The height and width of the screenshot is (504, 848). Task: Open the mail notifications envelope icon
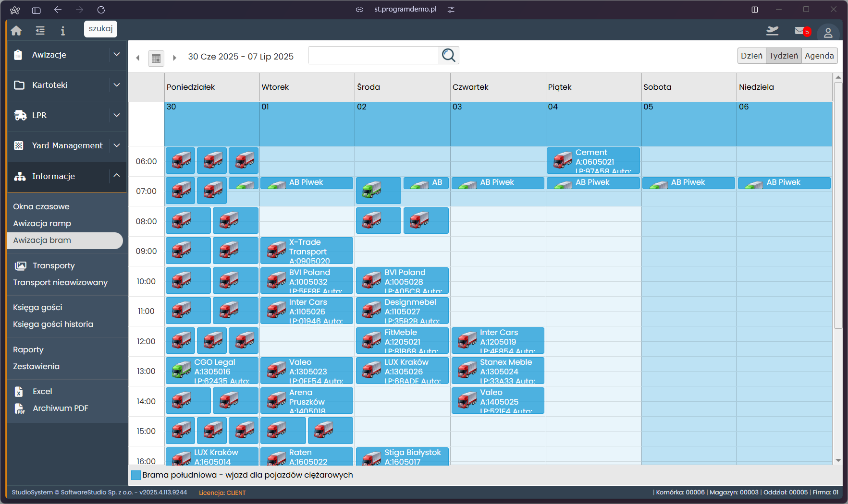tap(799, 31)
